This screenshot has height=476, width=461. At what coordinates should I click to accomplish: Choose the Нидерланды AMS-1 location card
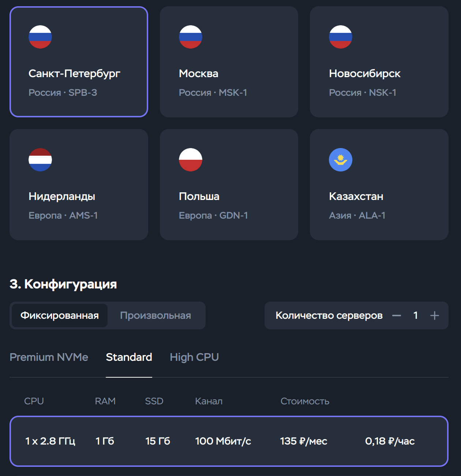click(x=79, y=185)
